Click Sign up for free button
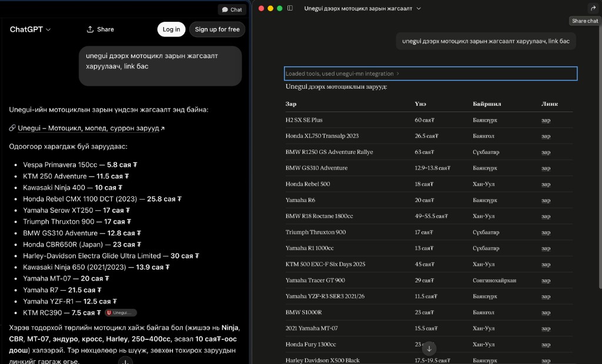 coord(218,29)
